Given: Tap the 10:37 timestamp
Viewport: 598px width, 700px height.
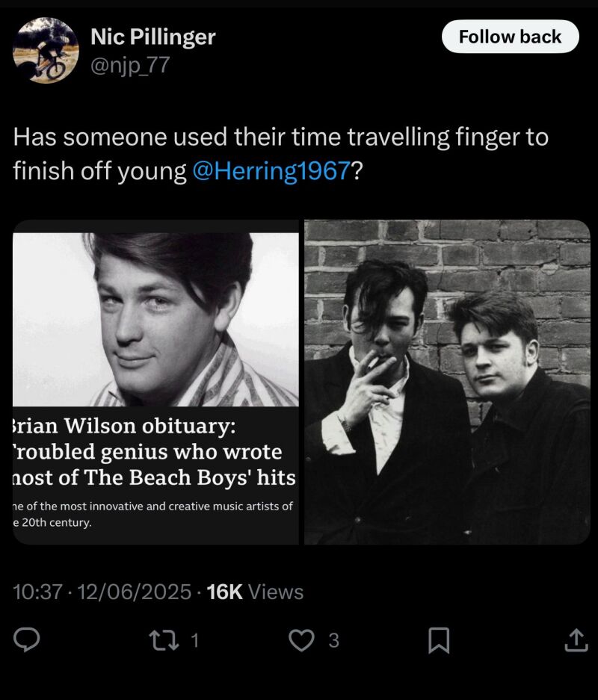Looking at the screenshot, I should point(37,592).
